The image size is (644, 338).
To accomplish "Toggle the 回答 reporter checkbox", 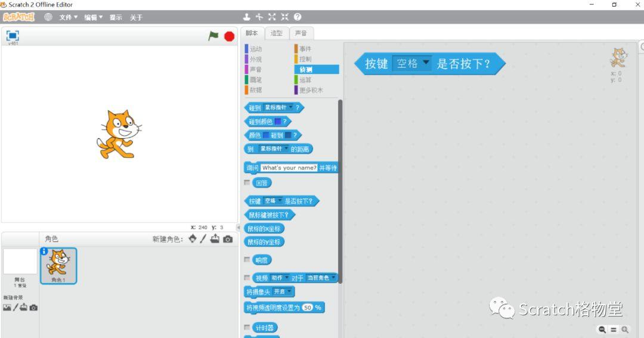I will (x=247, y=182).
